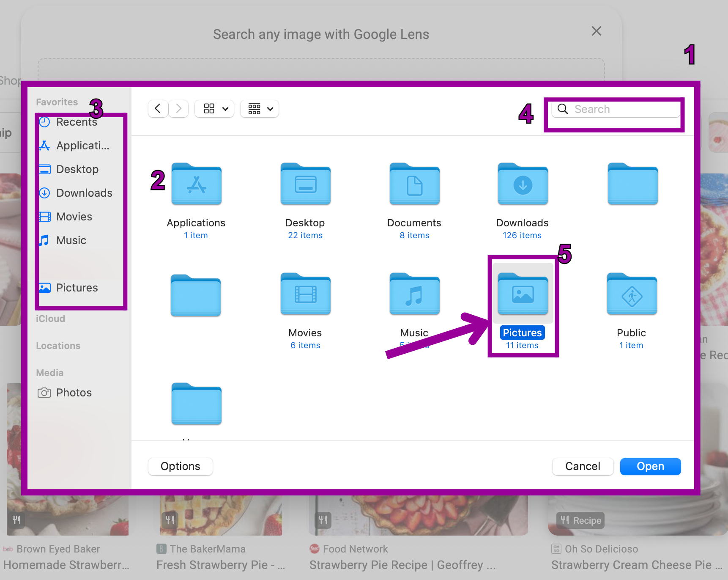
Task: Select Movies in the sidebar
Action: [x=66, y=217]
